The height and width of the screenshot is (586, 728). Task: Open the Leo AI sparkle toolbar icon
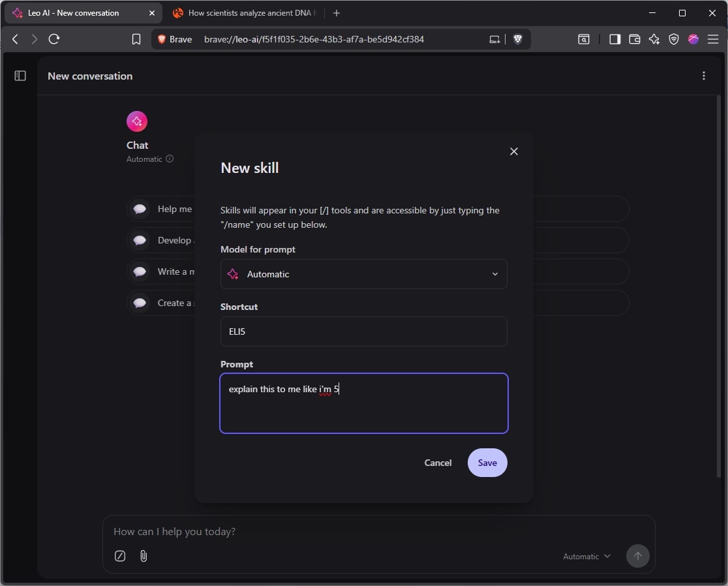[654, 39]
